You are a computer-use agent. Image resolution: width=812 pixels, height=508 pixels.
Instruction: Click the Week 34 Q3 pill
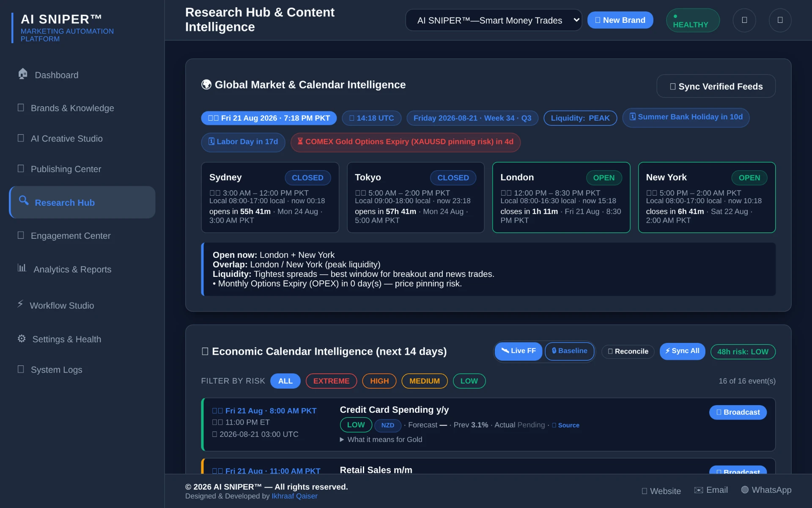472,118
